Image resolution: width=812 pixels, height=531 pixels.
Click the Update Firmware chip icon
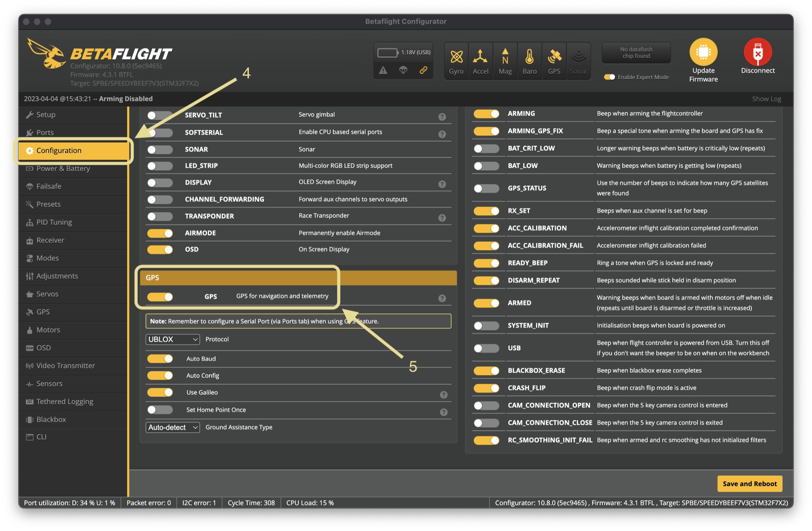tap(703, 52)
